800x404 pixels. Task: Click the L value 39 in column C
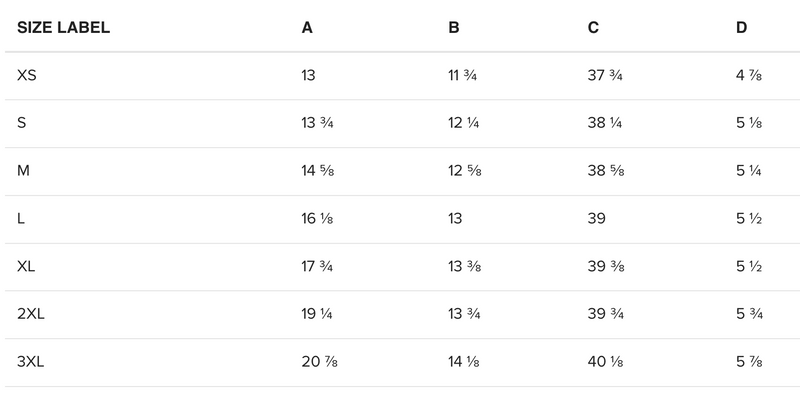pyautogui.click(x=597, y=219)
